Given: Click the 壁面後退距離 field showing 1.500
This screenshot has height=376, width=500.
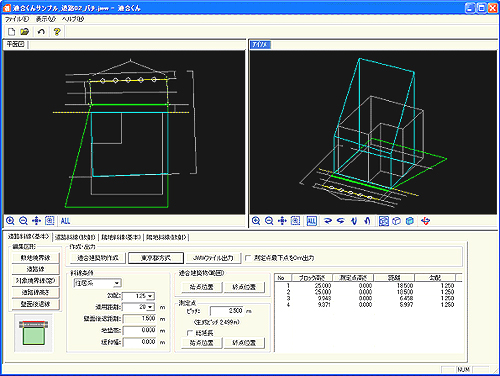Looking at the screenshot, I should 139,319.
